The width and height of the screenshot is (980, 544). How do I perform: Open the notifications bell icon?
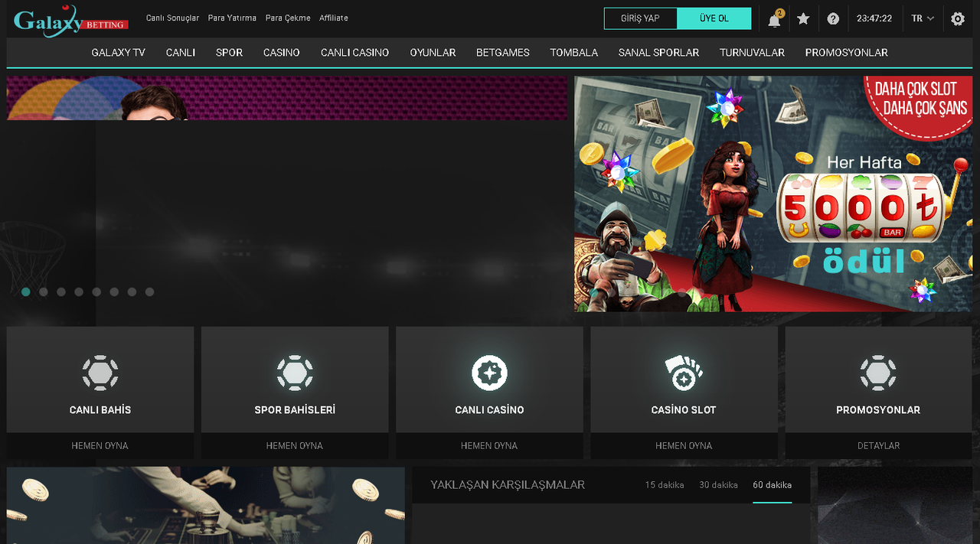pos(774,19)
